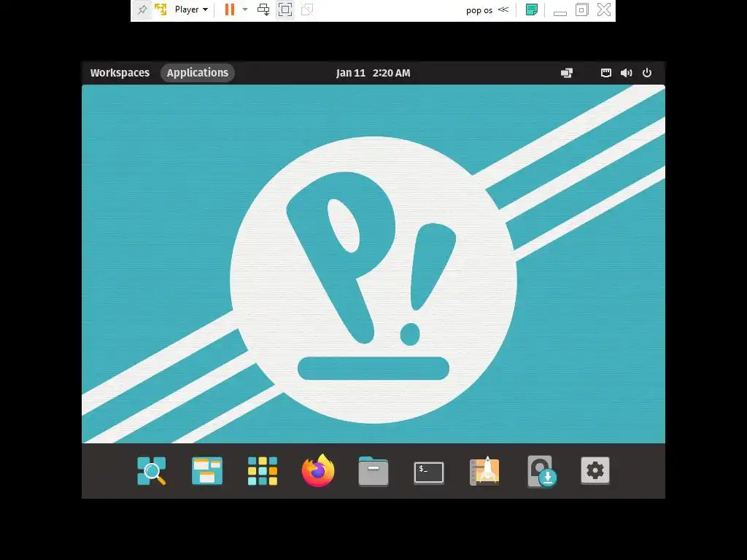Collapse devices with the double chevron icon
Image resolution: width=747 pixels, height=560 pixels.
[x=503, y=9]
